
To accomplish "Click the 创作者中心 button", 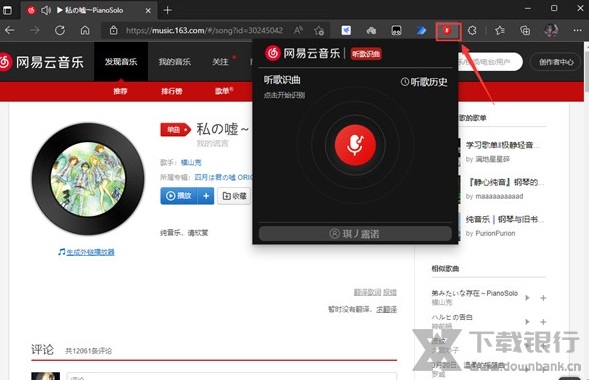I will (x=556, y=62).
